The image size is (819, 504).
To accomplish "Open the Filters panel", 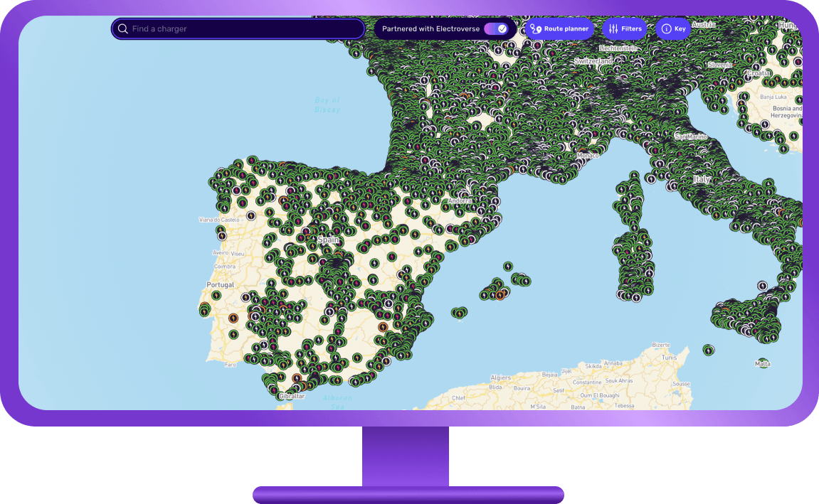I will [x=625, y=29].
